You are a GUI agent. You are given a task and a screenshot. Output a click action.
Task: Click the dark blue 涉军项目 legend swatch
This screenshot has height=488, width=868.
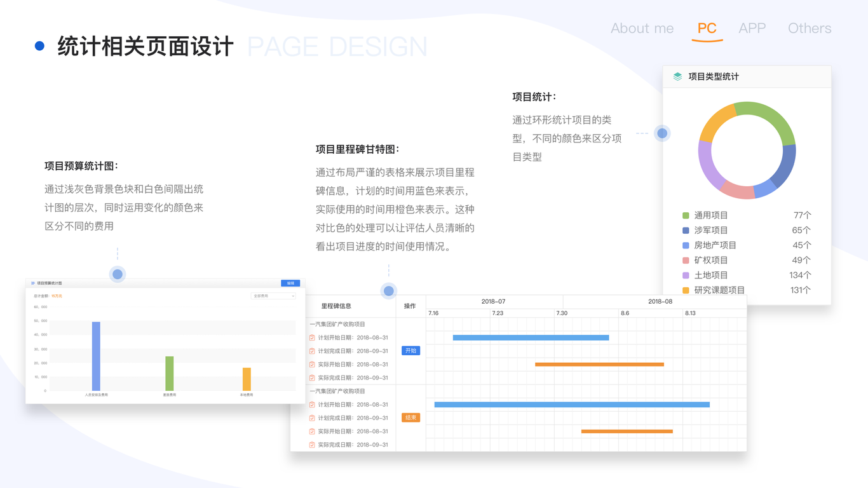(686, 230)
